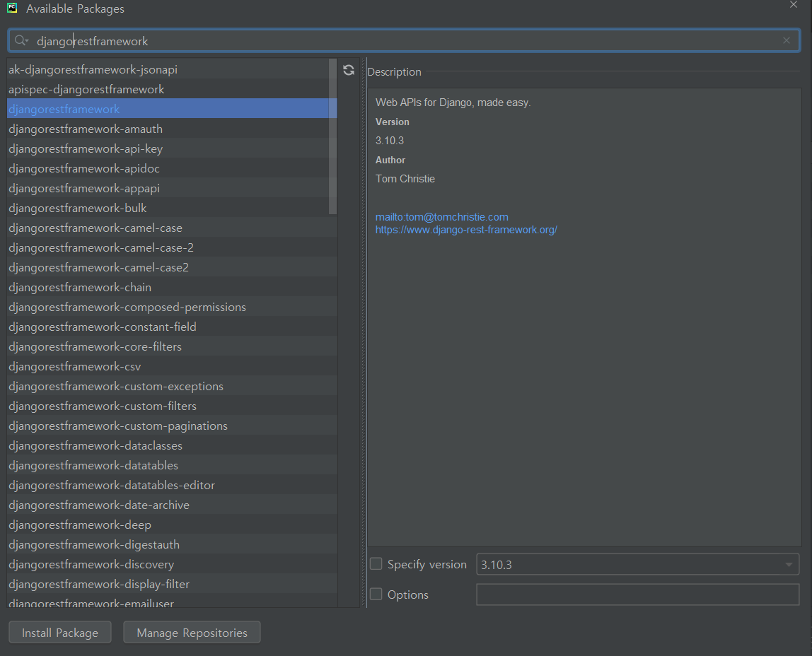Click the Manage Repositories button
This screenshot has height=656, width=812.
[192, 632]
